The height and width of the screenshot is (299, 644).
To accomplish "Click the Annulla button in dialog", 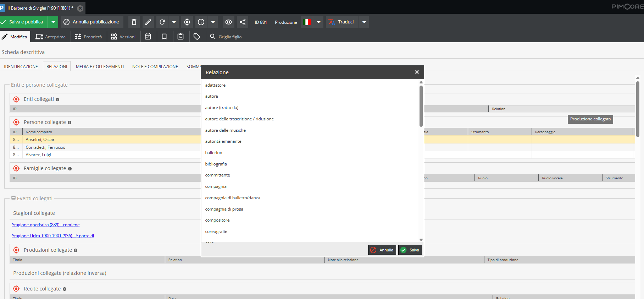I will click(382, 250).
